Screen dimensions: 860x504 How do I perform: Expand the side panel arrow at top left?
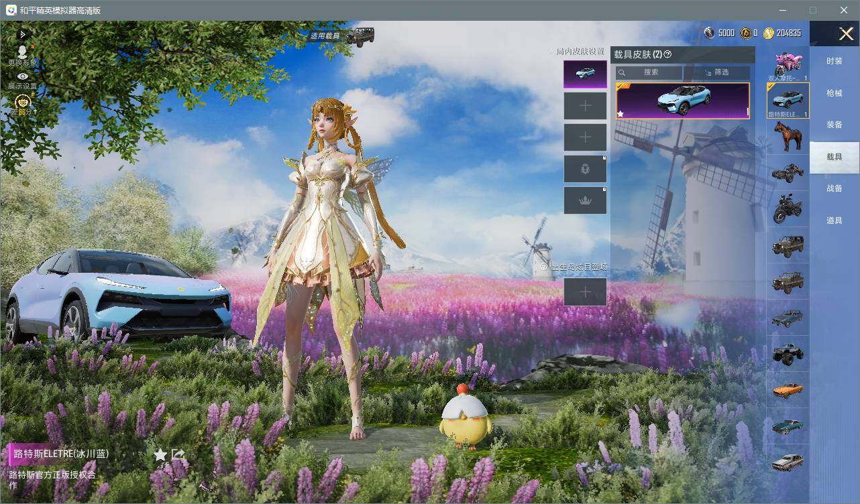(x=23, y=34)
